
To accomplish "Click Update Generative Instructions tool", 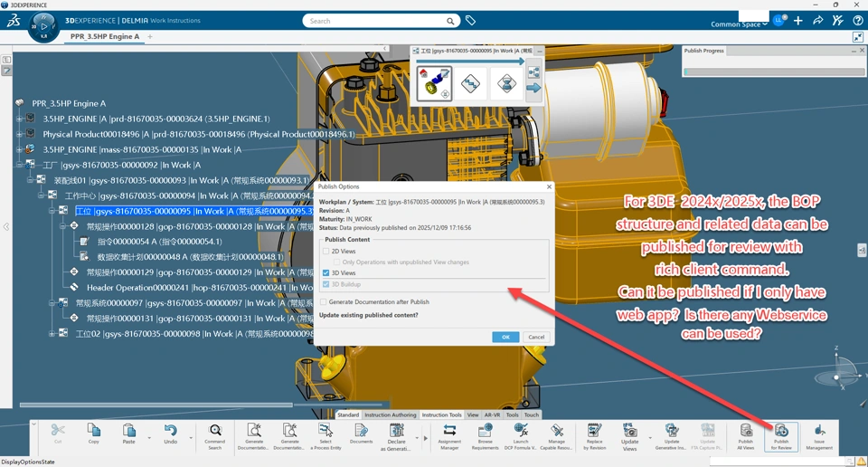I will point(671,436).
